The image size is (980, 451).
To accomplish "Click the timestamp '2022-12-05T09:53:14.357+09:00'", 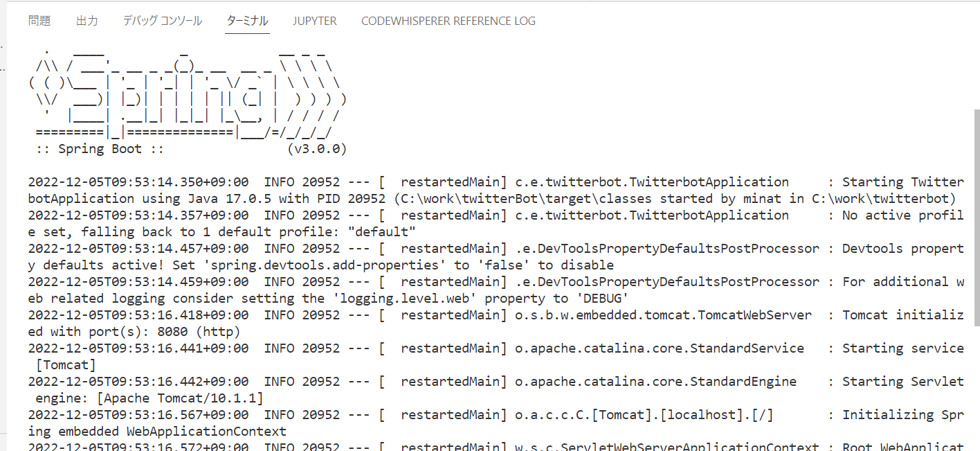I will 138,215.
